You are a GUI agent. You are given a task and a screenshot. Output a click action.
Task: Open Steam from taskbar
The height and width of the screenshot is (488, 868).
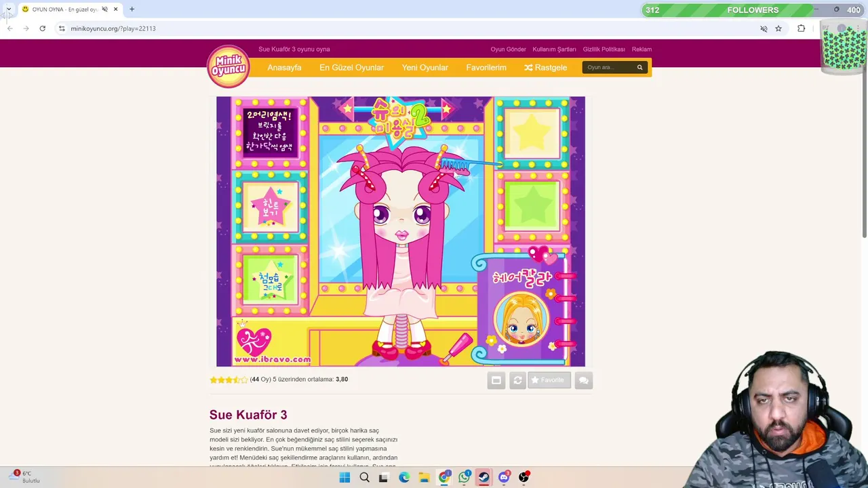[x=484, y=477]
